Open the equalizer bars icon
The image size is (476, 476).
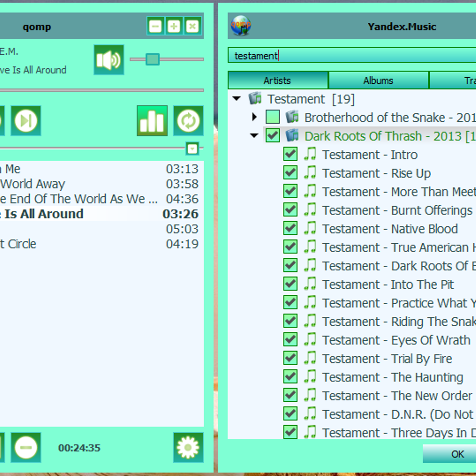tap(152, 121)
